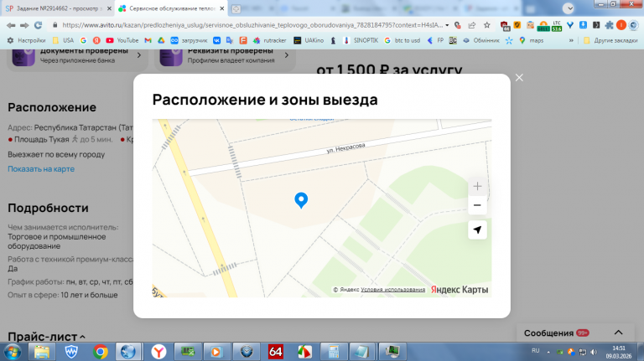Open the Gmail bookmark icon
644x361 pixels.
tap(148, 40)
